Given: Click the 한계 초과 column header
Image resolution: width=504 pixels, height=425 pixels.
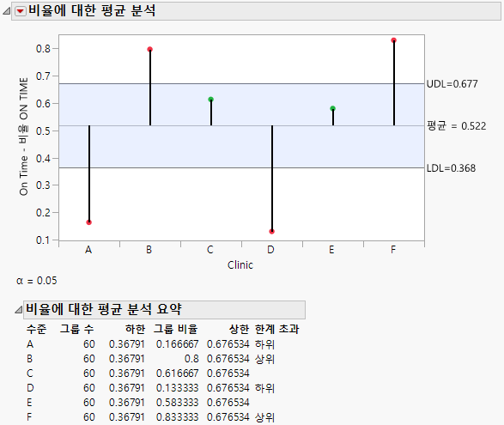Looking at the screenshot, I should click(x=276, y=329).
